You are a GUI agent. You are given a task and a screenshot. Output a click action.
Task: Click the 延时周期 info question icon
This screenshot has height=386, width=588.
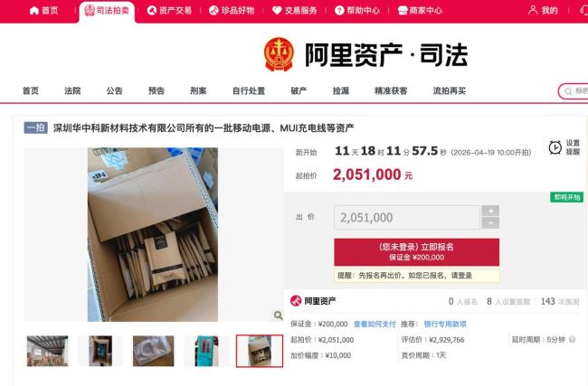pos(572,340)
